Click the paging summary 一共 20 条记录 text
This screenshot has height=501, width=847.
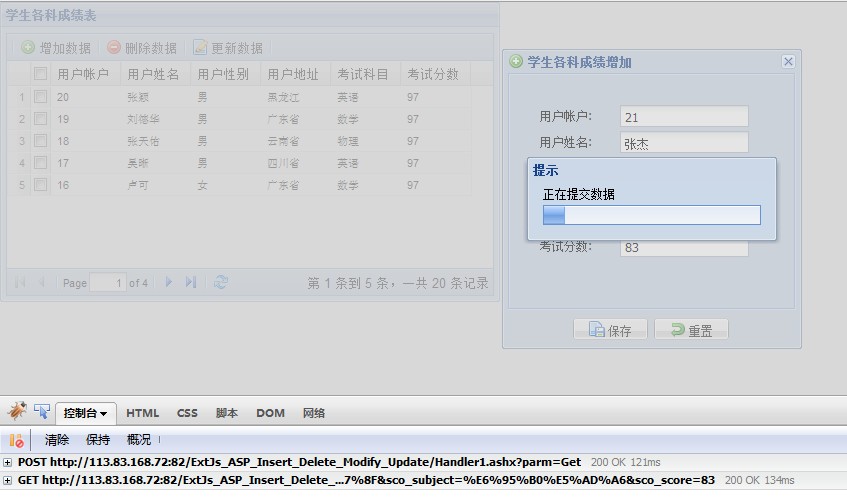pos(446,283)
